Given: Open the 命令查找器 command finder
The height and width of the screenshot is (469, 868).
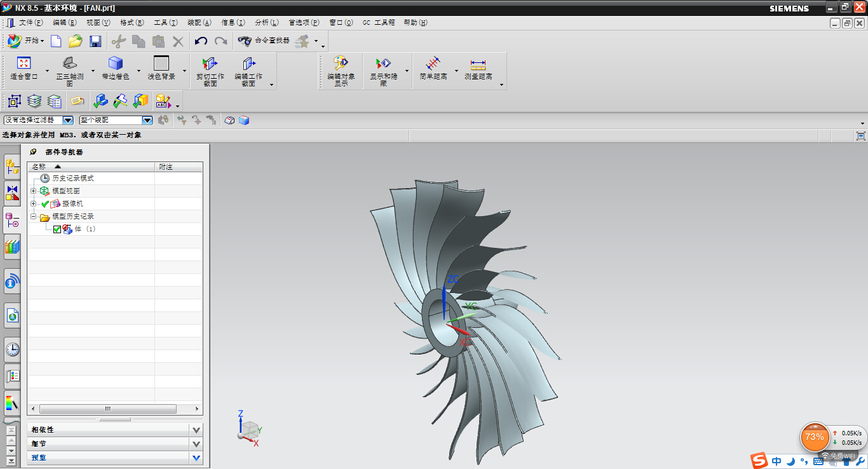Looking at the screenshot, I should (x=263, y=41).
